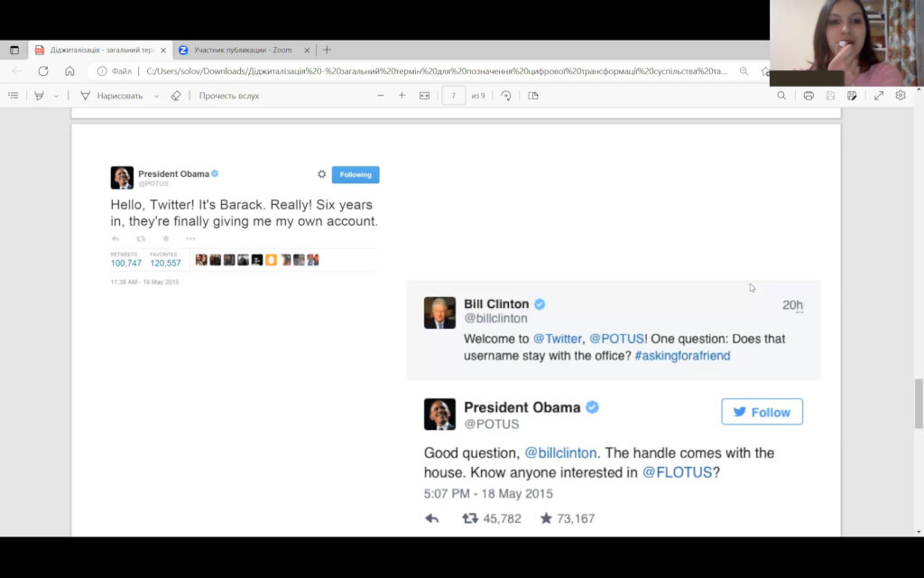Retweet the Hello Twitter tweet
The width and height of the screenshot is (924, 578).
click(140, 238)
